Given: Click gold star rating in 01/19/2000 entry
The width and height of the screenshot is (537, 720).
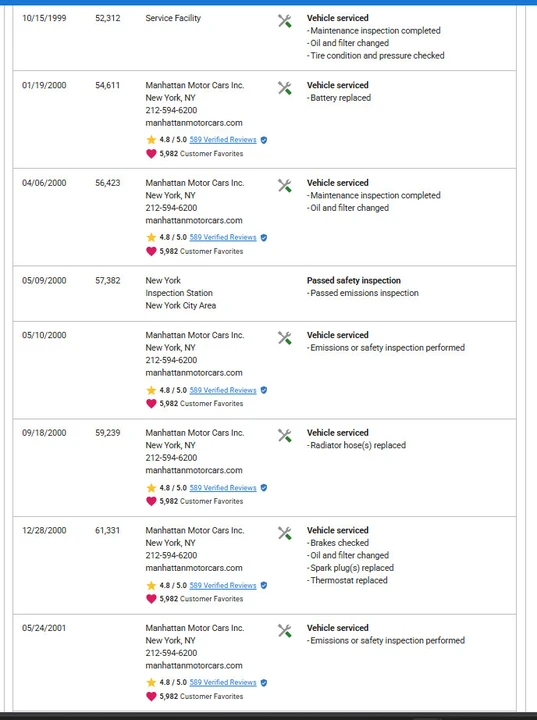Looking at the screenshot, I should coord(151,140).
